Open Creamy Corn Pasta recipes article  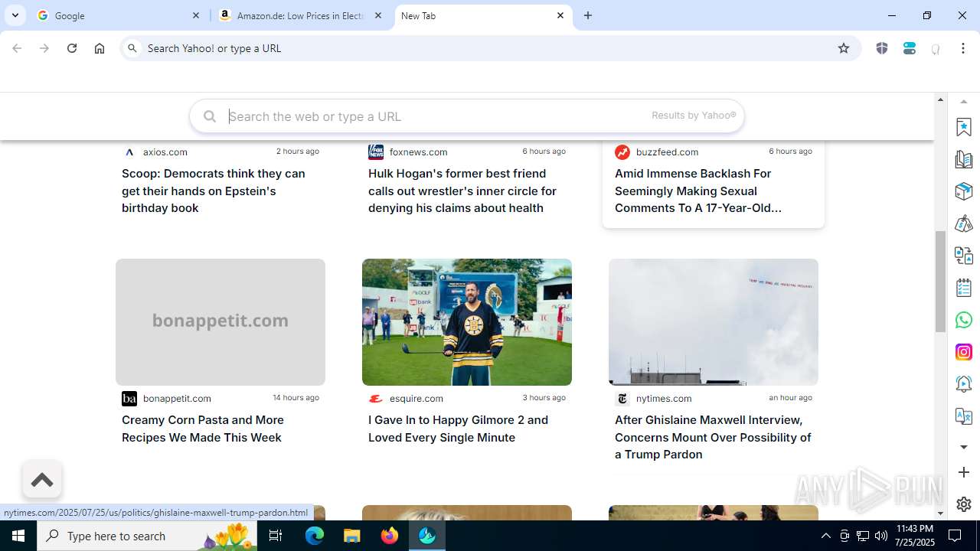(x=203, y=429)
